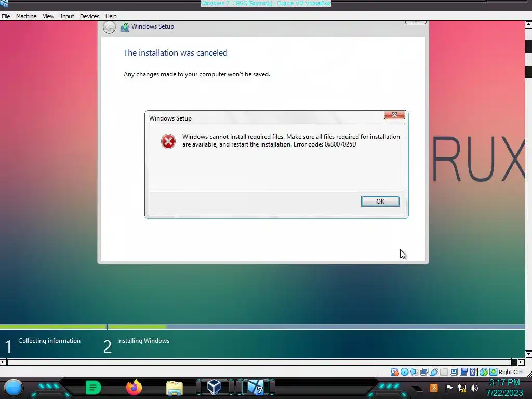Click the back arrow in Windows Setup

pos(109,27)
